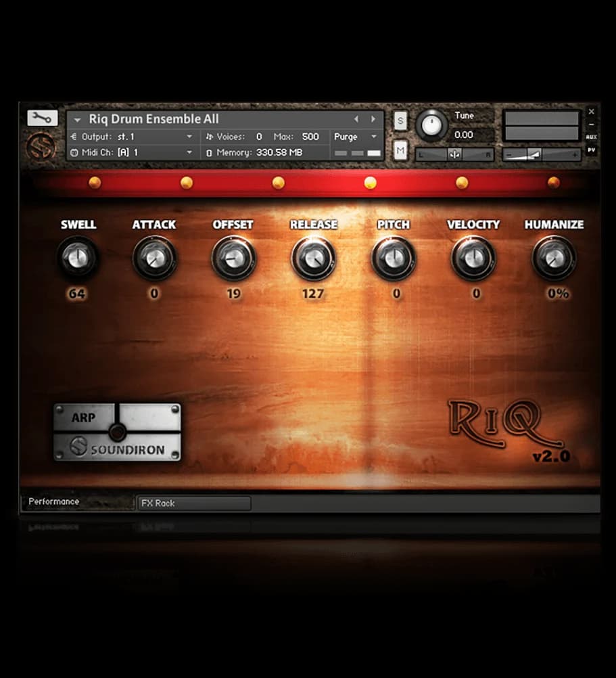Screen dimensions: 616x678
Task: Click the memory indicator icon next to 330.58 MB
Action: [x=211, y=152]
